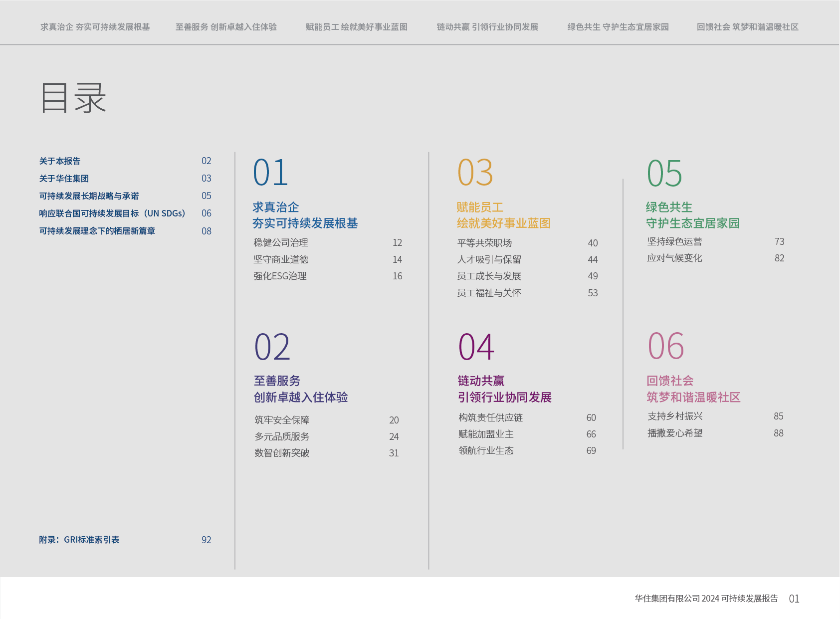Click the 目录 page title
Screen dimensions: 840x619
point(73,98)
